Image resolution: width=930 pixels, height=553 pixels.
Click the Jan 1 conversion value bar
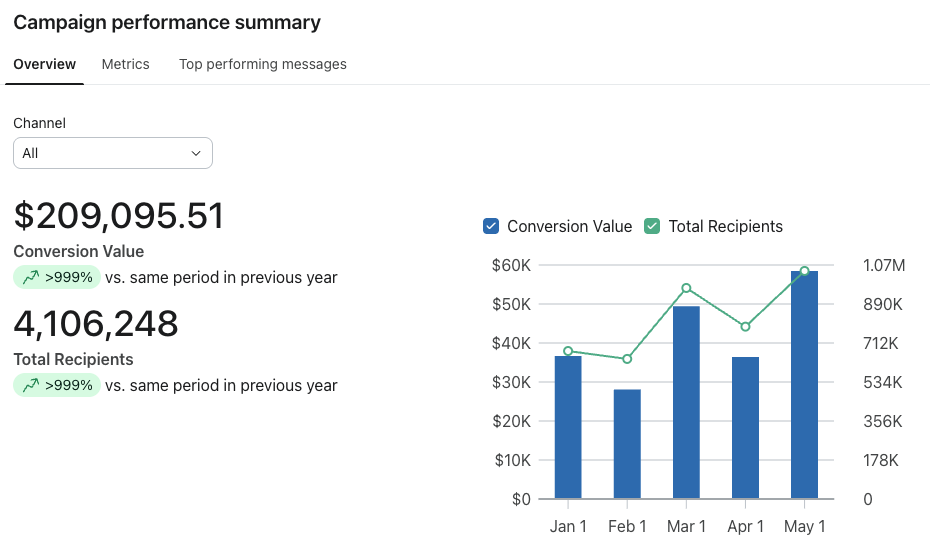pos(568,427)
